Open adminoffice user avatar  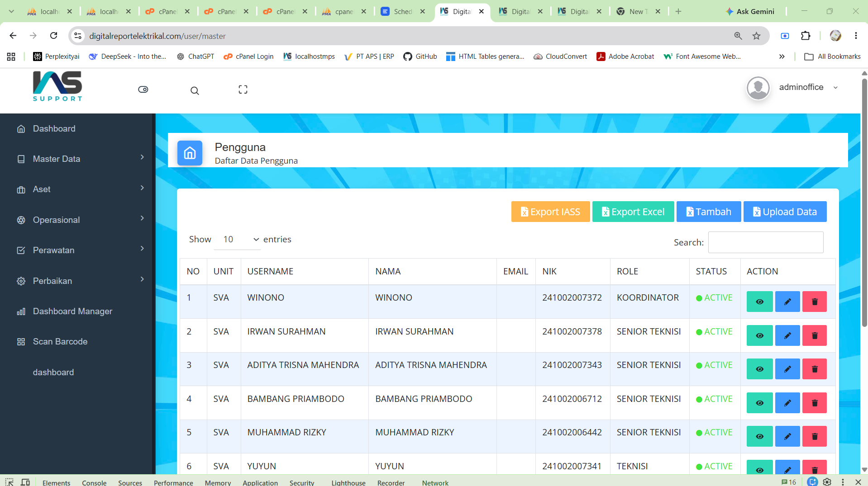coord(758,88)
